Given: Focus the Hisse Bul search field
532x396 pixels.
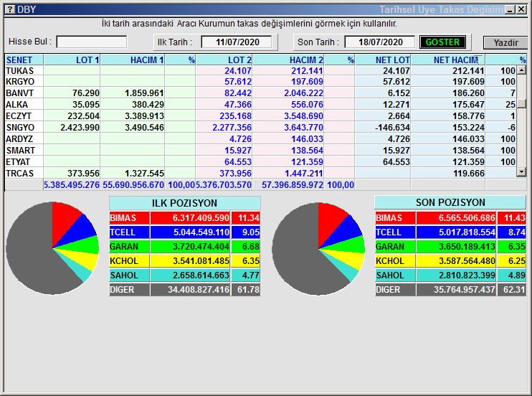Looking at the screenshot, I should [91, 42].
